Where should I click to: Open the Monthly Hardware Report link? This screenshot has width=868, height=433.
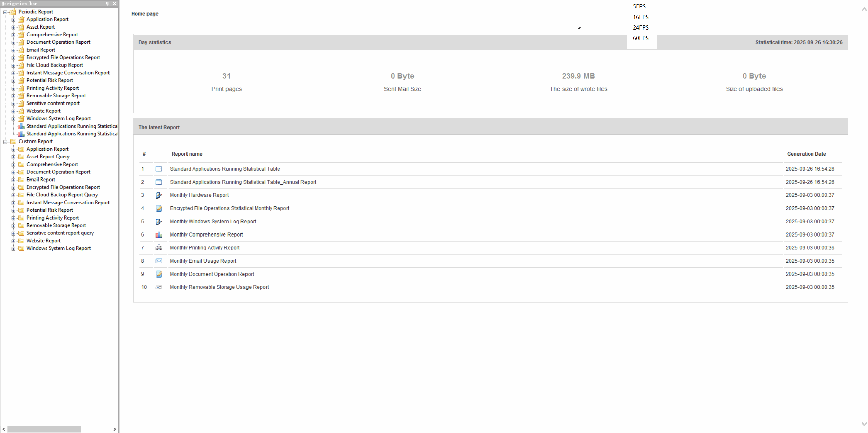pyautogui.click(x=199, y=195)
